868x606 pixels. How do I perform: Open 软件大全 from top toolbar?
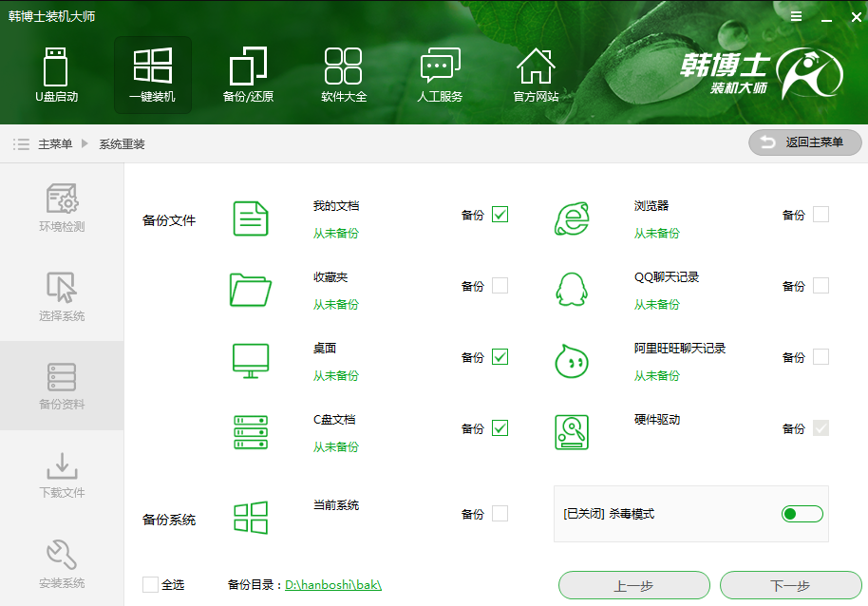pos(344,74)
